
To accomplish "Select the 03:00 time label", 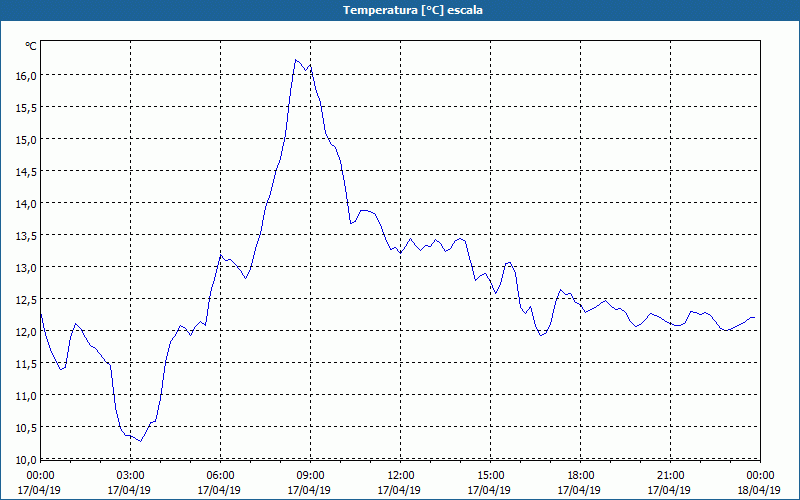I will [131, 476].
